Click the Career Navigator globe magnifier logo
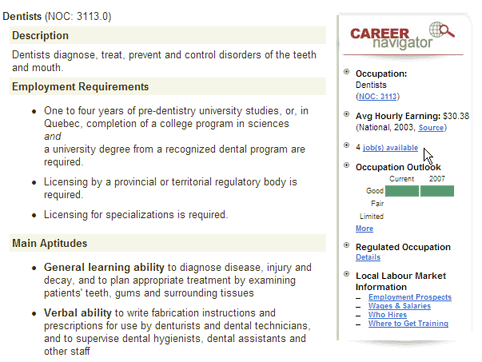 (x=442, y=30)
